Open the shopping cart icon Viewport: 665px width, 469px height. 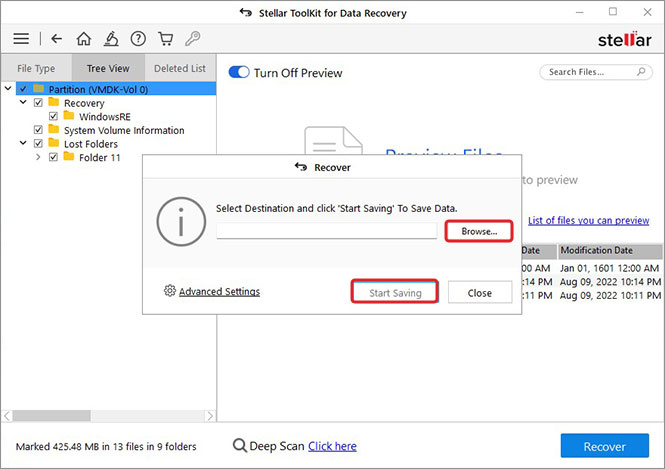(x=165, y=39)
